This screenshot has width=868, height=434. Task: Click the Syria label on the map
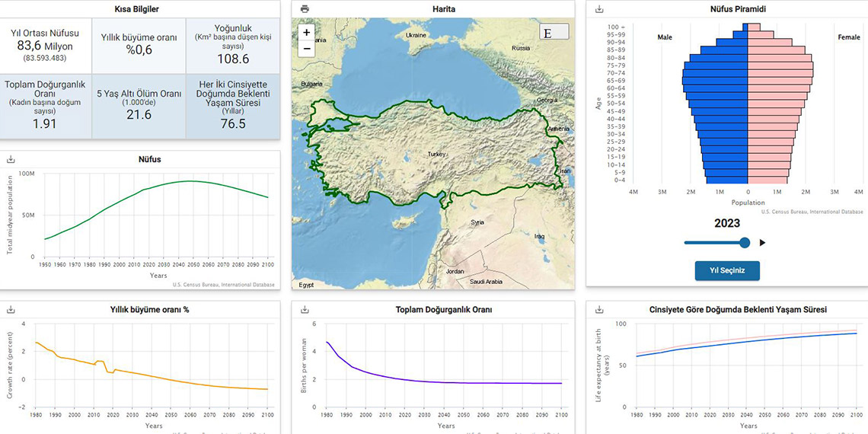click(x=477, y=222)
